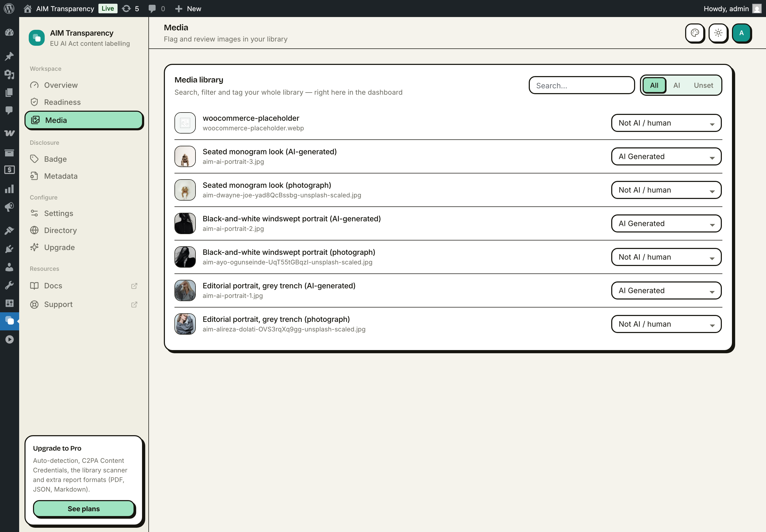Open Settings via the sliders icon in admin sidebar
This screenshot has width=766, height=532.
coord(9,303)
